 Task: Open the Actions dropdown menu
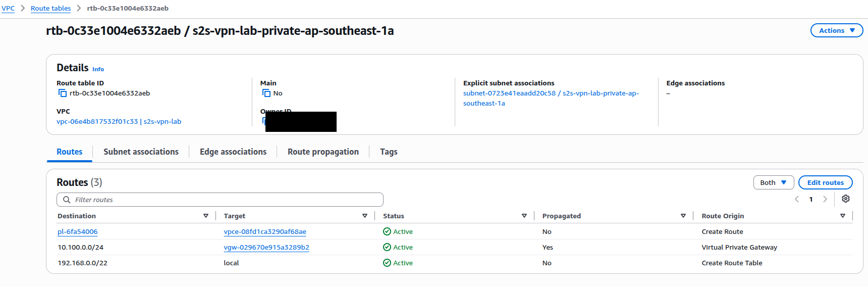[837, 30]
